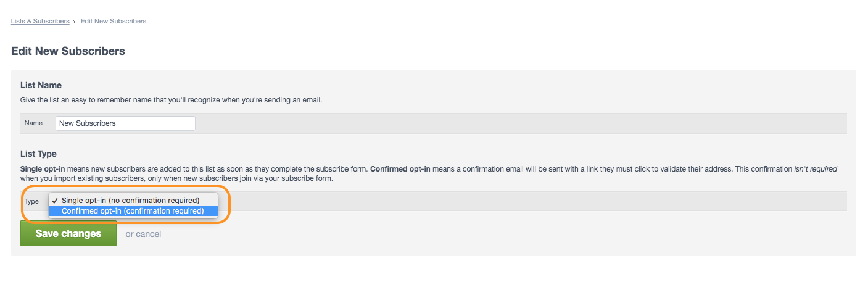Click the word or before cancel
The height and width of the screenshot is (287, 868).
point(129,235)
